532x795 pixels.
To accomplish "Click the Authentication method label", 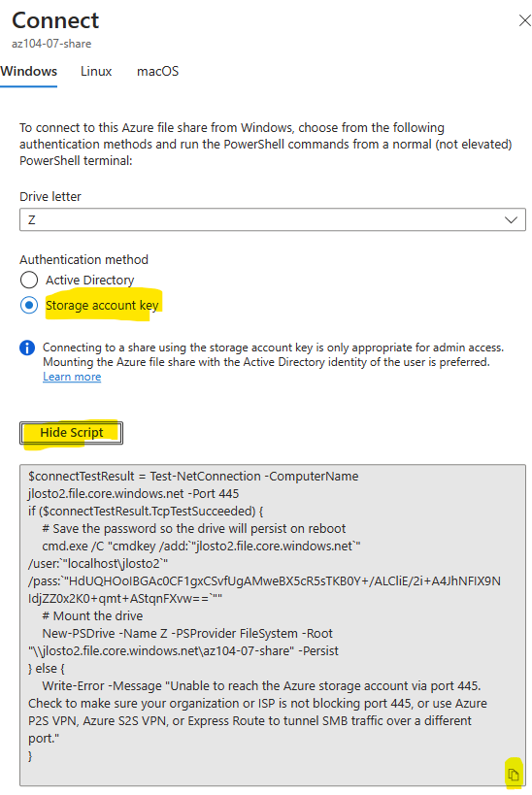I will pyautogui.click(x=84, y=259).
